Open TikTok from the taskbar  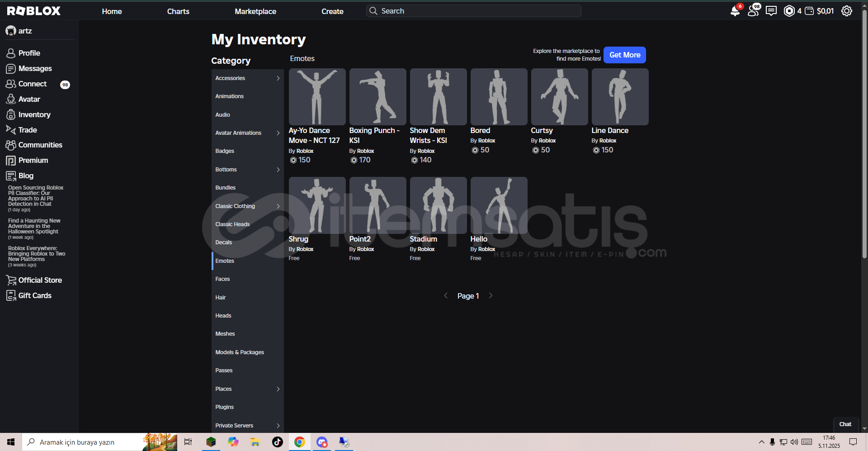tap(277, 442)
